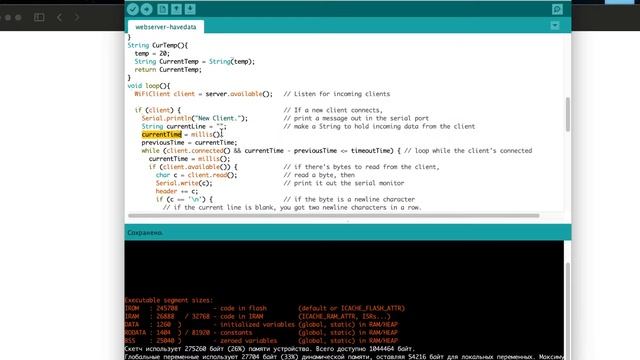Click the IROM 'code in flash' console line
The image size is (640, 360).
(x=265, y=308)
